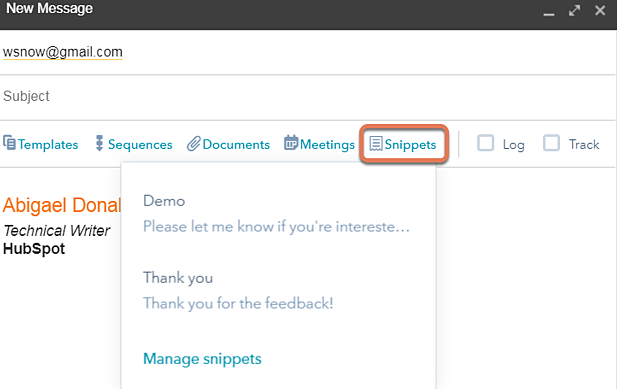Screen dimensions: 617x389
Task: Click the wsnow@gmail.com recipient
Action: (63, 52)
